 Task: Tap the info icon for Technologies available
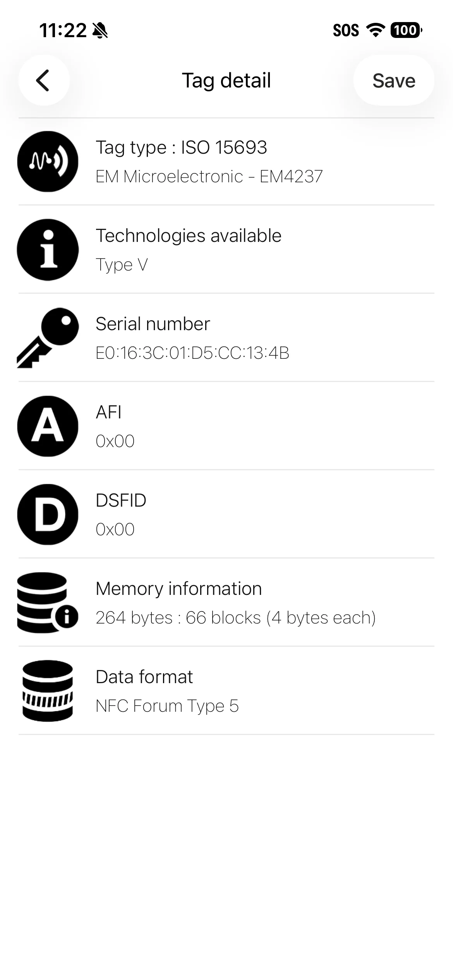coord(48,250)
